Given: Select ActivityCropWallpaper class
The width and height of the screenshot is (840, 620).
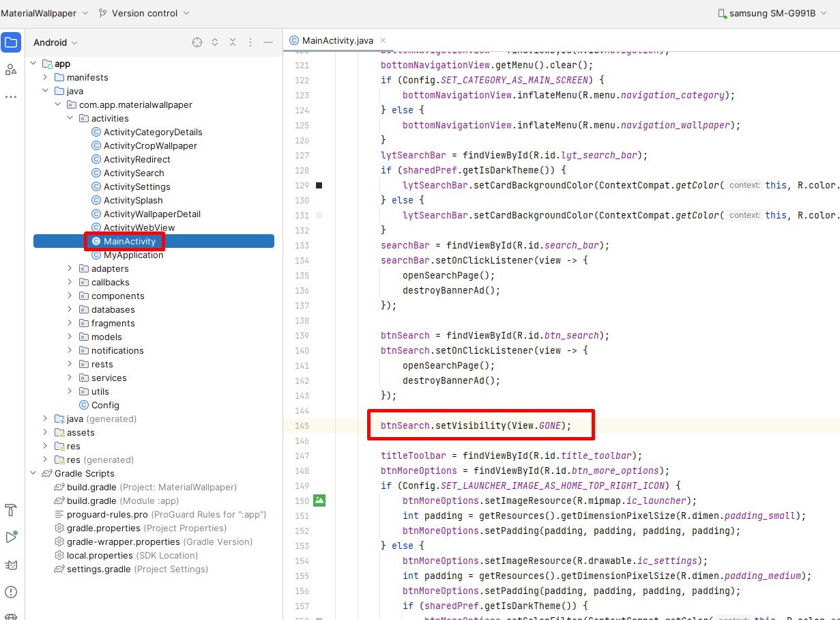Looking at the screenshot, I should click(x=150, y=145).
